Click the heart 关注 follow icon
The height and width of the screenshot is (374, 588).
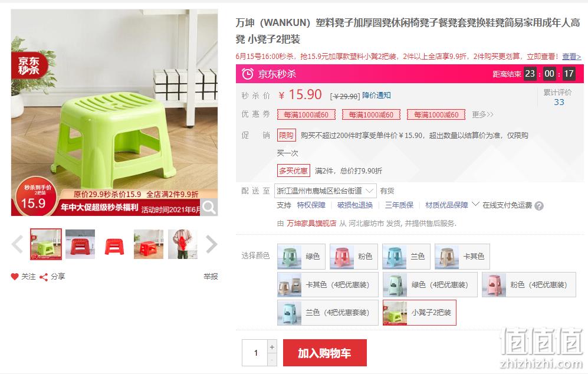pos(15,277)
